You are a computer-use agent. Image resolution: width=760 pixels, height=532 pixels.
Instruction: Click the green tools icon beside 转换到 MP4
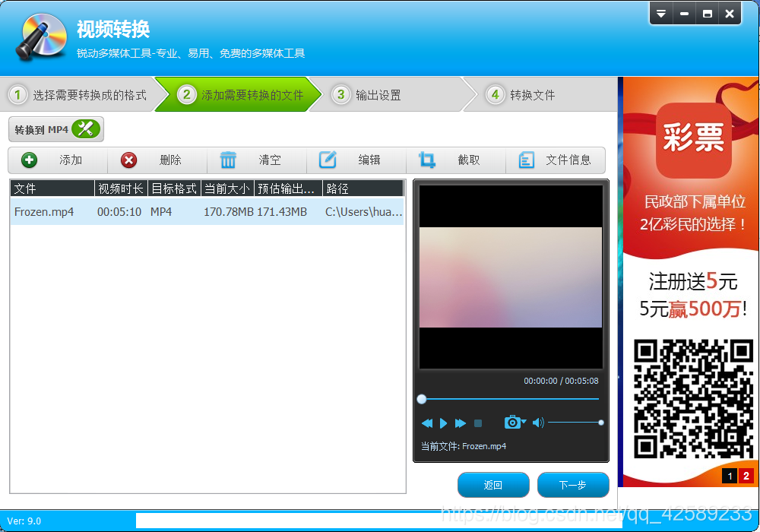(86, 129)
